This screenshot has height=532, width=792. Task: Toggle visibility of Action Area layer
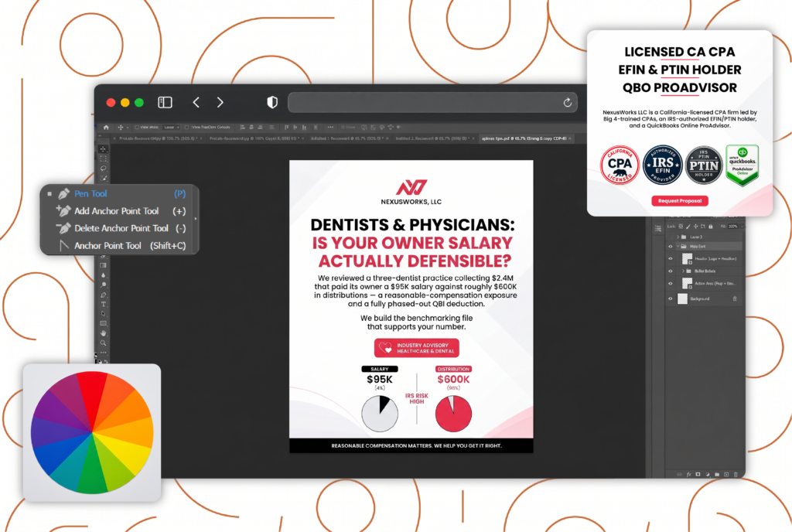(671, 283)
